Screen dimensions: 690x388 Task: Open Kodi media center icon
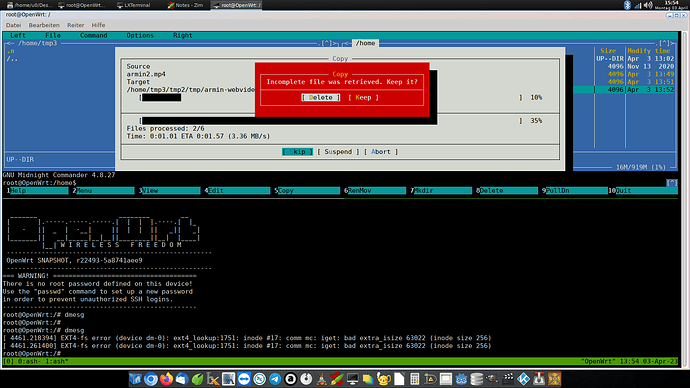pos(523,379)
